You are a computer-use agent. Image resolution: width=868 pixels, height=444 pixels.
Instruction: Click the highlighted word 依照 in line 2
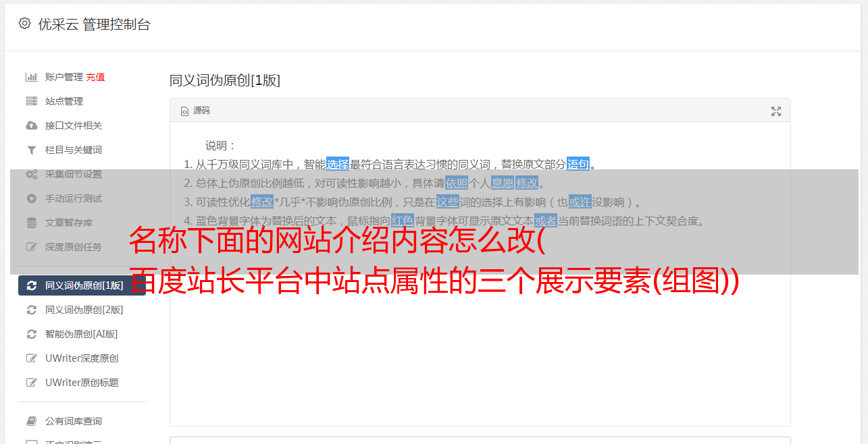[x=457, y=183]
